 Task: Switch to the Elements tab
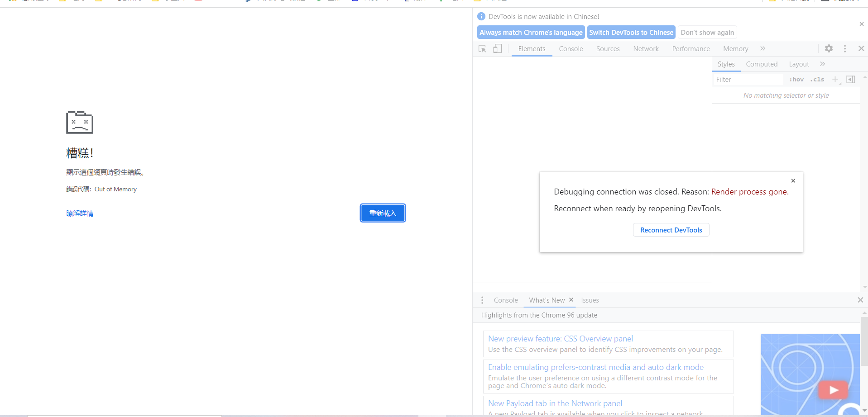pyautogui.click(x=532, y=49)
